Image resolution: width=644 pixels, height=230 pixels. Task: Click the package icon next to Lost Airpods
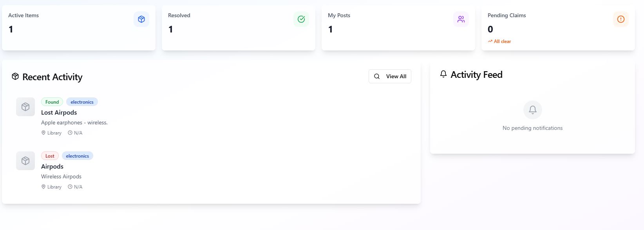pos(25,106)
